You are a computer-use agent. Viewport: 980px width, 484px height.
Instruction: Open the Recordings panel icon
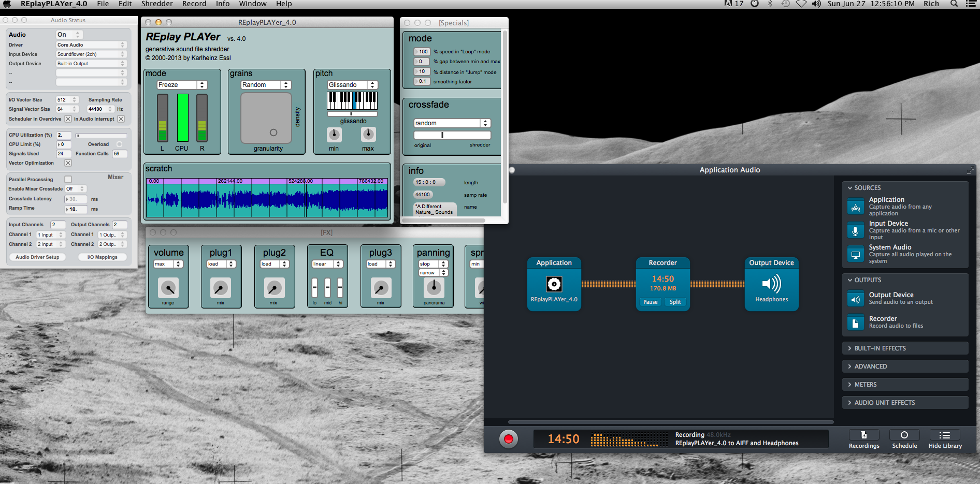(x=863, y=435)
